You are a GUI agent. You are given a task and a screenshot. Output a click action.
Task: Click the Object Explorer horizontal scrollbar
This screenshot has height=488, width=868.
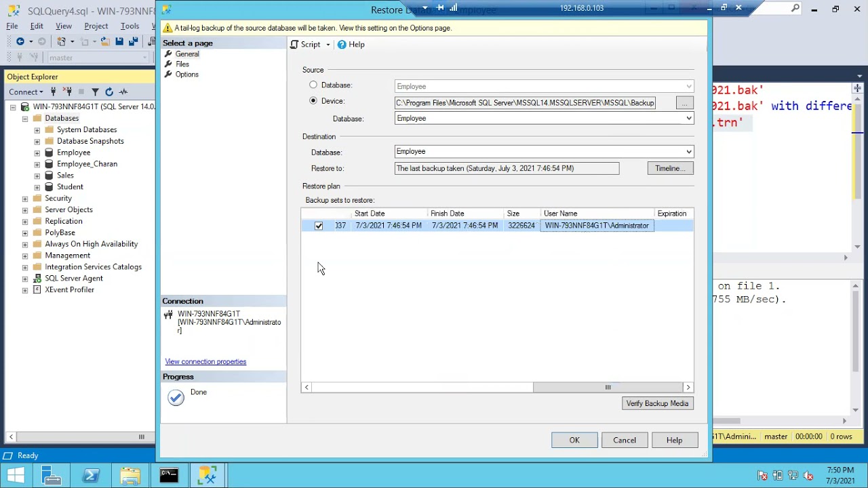(x=81, y=437)
